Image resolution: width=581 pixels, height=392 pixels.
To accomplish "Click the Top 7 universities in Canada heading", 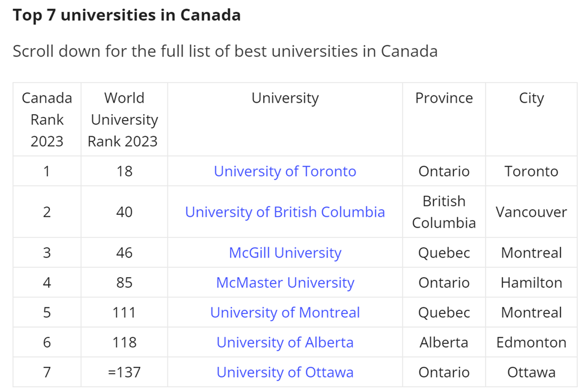I will click(x=127, y=15).
